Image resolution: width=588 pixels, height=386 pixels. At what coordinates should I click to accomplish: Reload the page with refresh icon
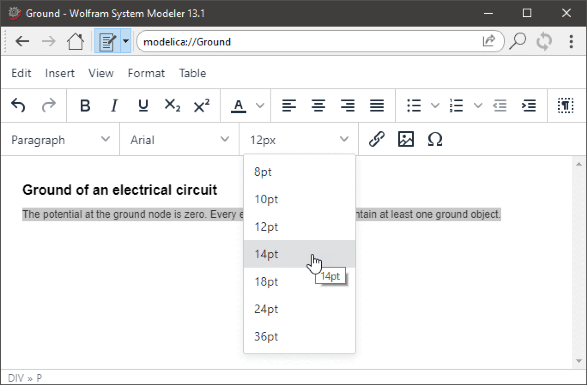point(544,42)
